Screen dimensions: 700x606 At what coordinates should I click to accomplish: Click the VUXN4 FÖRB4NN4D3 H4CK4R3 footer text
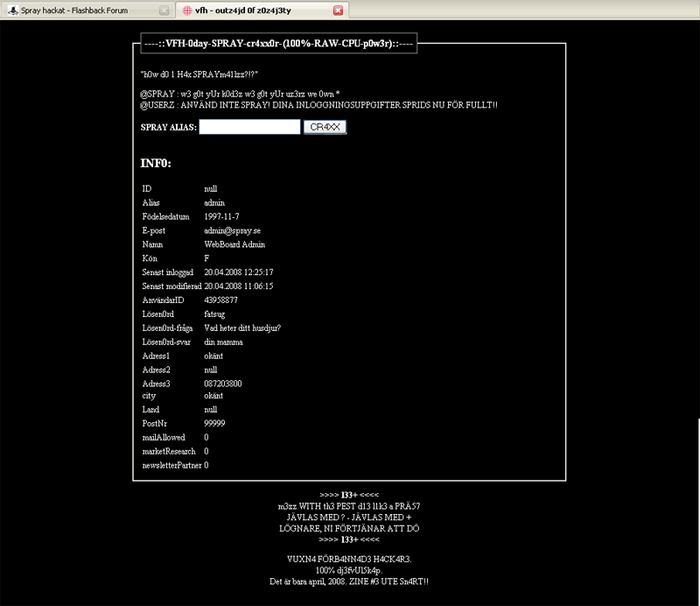349,559
